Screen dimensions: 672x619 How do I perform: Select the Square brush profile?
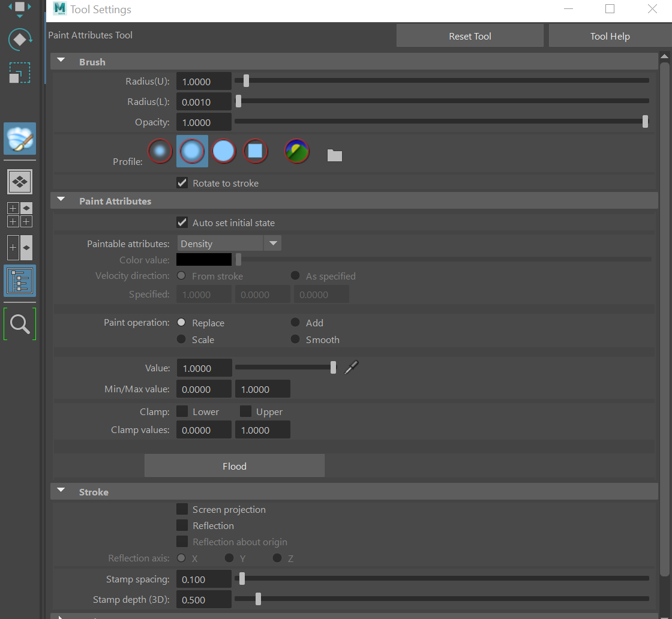point(256,151)
